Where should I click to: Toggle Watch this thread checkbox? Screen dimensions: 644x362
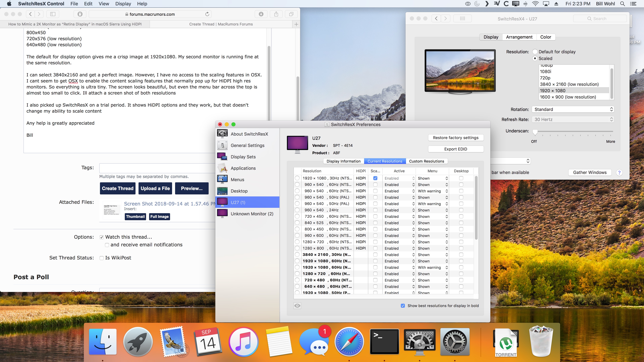101,237
